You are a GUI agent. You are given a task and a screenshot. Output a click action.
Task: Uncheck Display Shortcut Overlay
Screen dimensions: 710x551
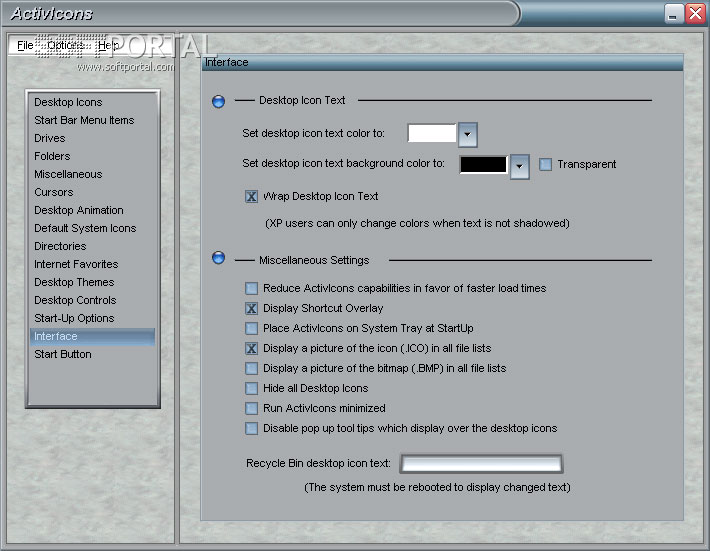(x=251, y=308)
